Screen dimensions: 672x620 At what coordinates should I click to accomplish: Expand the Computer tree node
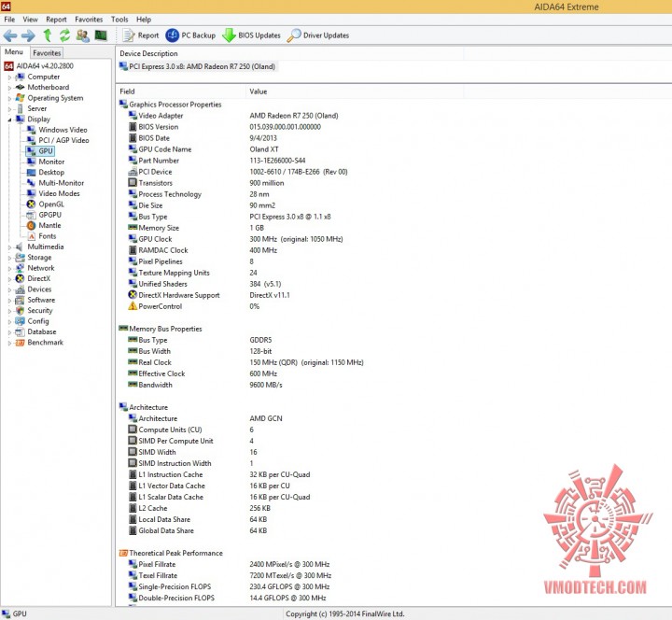tap(9, 77)
